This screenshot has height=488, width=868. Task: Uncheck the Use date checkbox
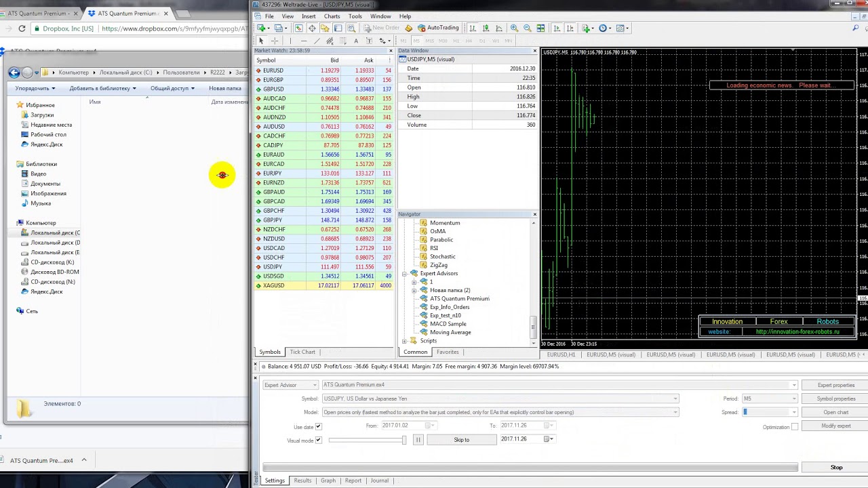tap(318, 427)
